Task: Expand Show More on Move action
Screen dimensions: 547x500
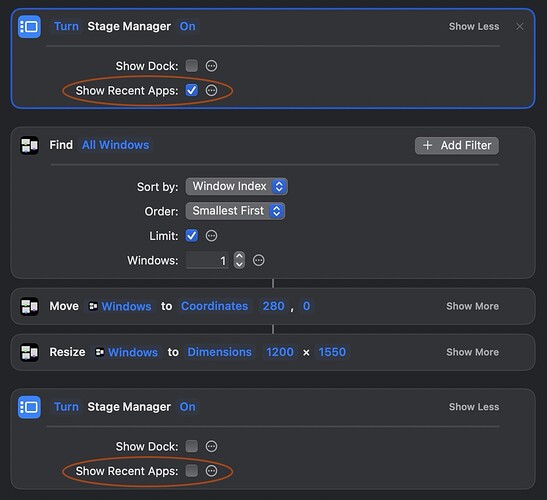Action: [x=472, y=306]
